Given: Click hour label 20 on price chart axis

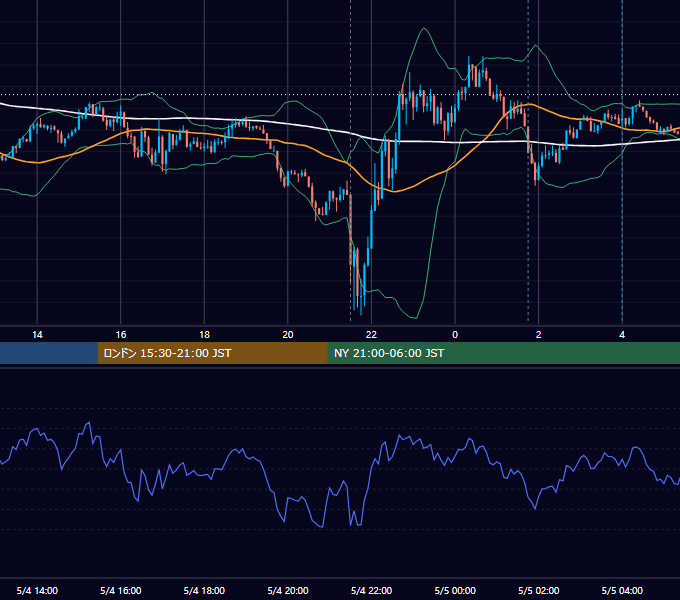Looking at the screenshot, I should tap(288, 334).
